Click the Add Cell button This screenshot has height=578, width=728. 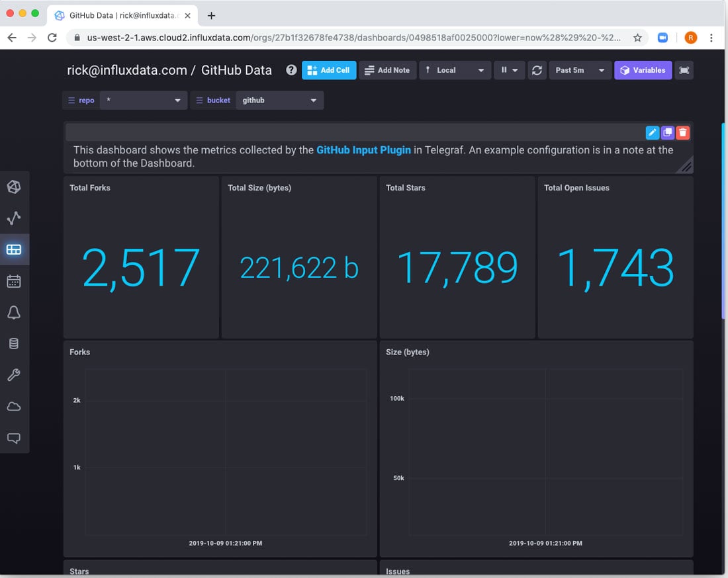329,70
